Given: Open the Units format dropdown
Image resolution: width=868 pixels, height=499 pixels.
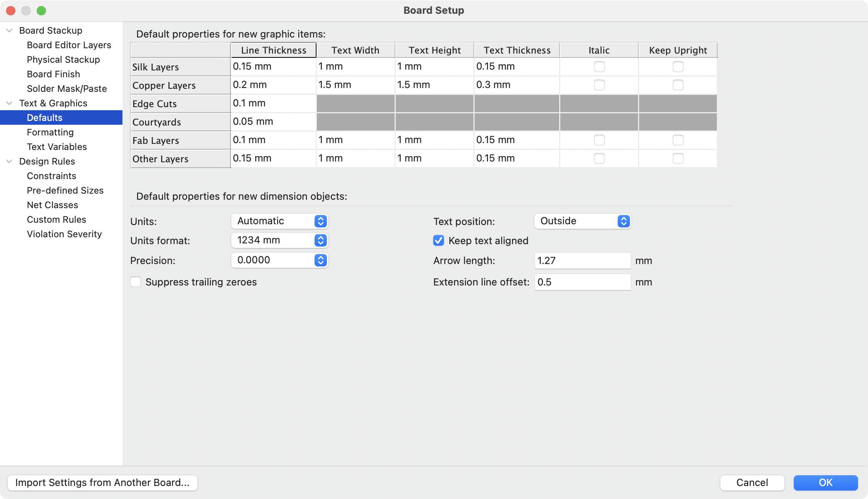Looking at the screenshot, I should (279, 240).
